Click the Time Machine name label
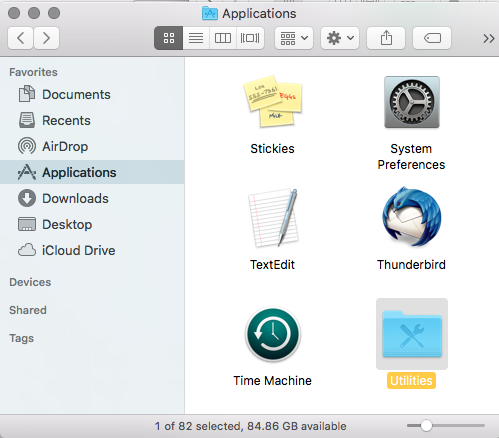Image resolution: width=499 pixels, height=438 pixels. pos(272,381)
